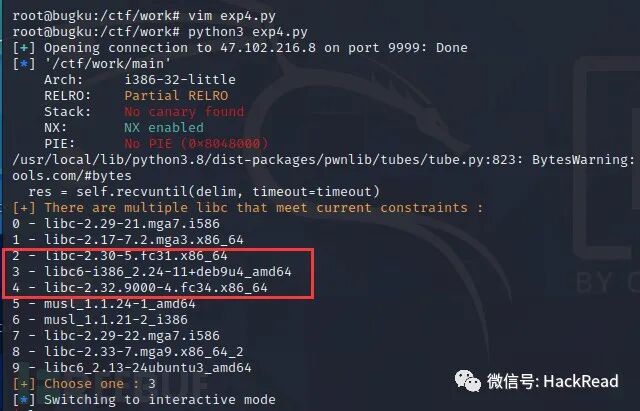This screenshot has width=640, height=411.
Task: Click the orange 'Partial RELRO' text
Action: coord(176,96)
